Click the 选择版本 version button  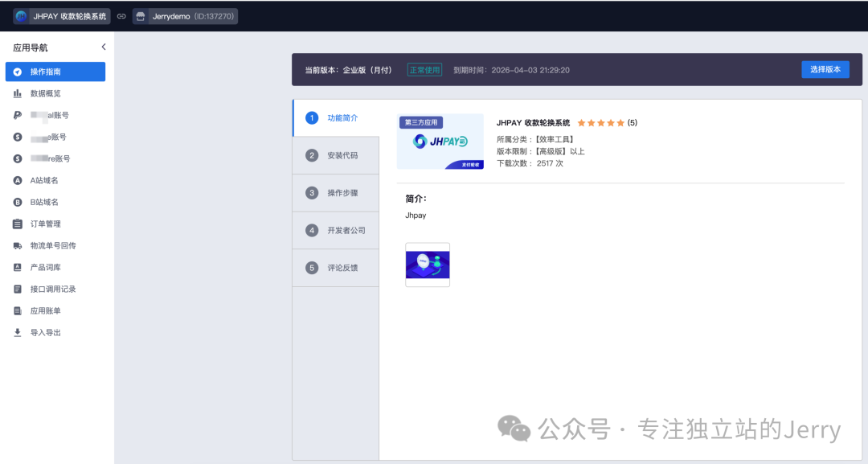(825, 69)
